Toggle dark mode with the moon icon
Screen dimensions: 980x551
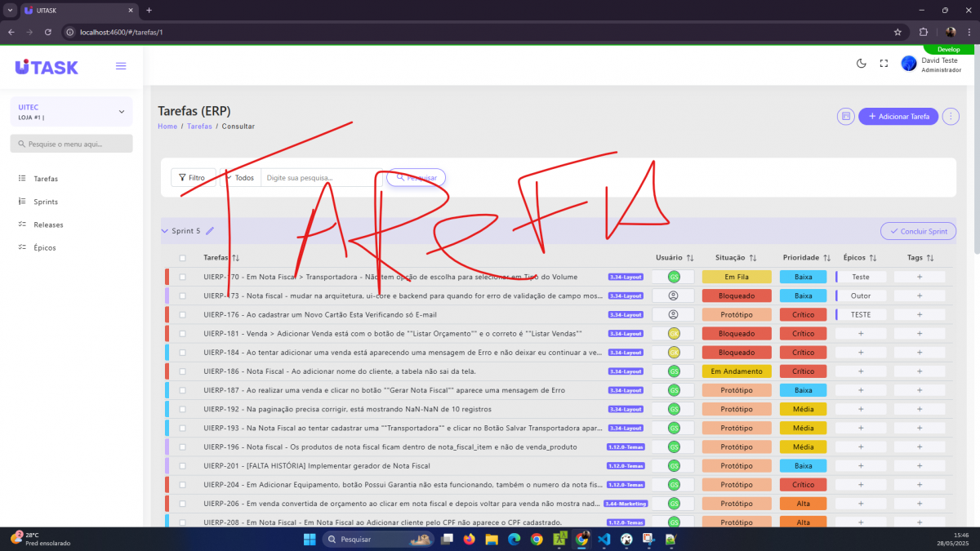click(861, 64)
